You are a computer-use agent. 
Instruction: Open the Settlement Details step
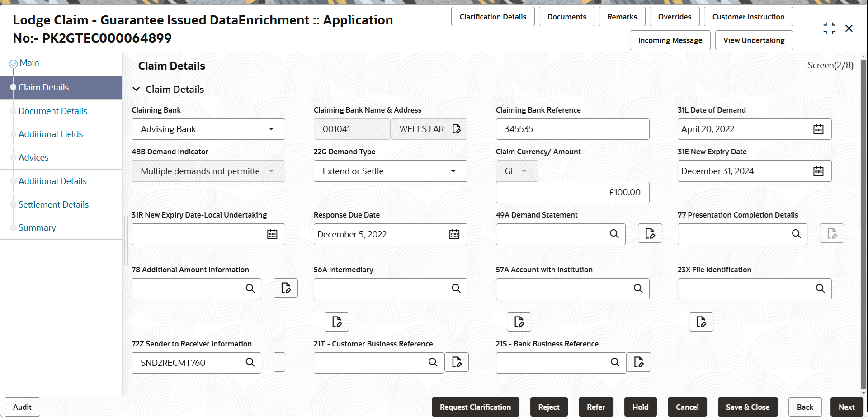click(x=53, y=204)
